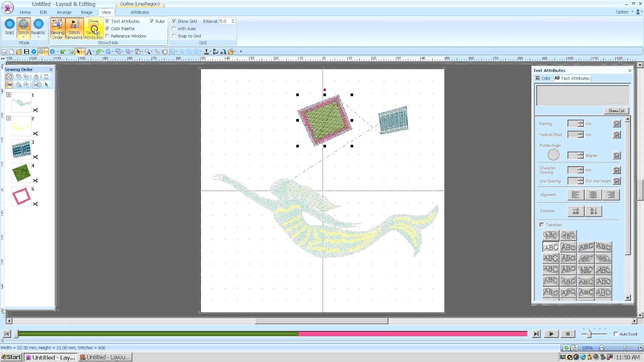Viewport: 644px width, 362px height.
Task: Switch to Color tab in attributes panel
Action: click(543, 78)
